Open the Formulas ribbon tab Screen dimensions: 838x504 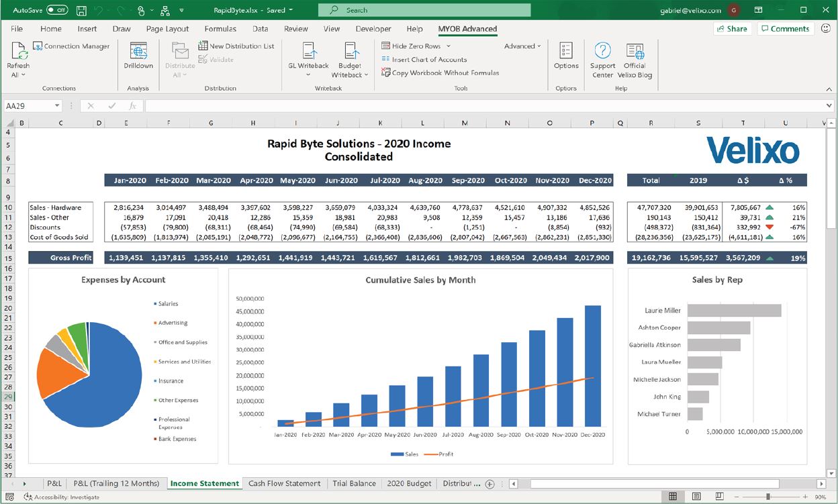click(x=220, y=29)
